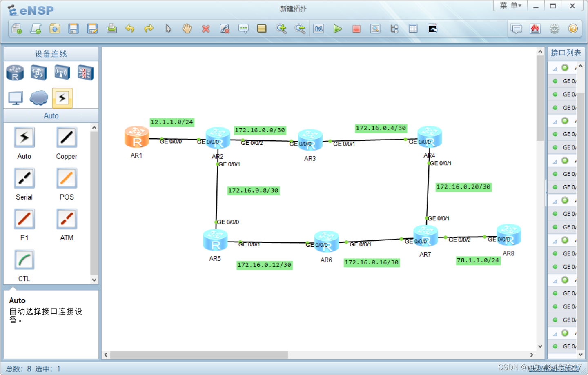The image size is (588, 375).
Task: Click the delete all connections icon
Action: (x=225, y=29)
